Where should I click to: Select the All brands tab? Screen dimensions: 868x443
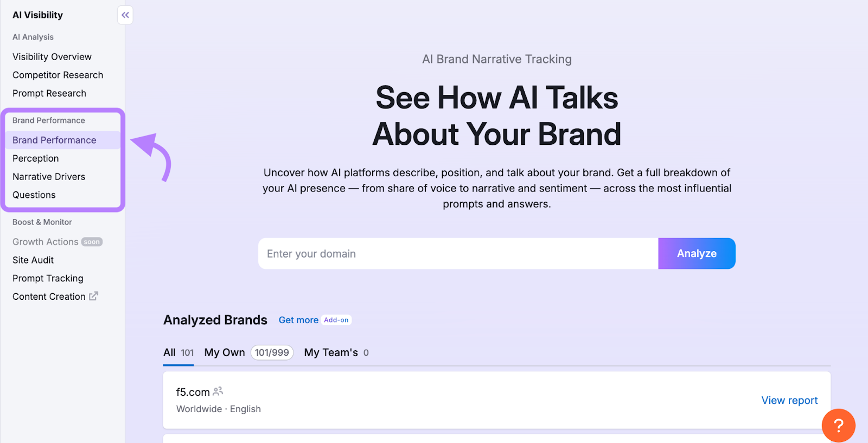coord(169,352)
